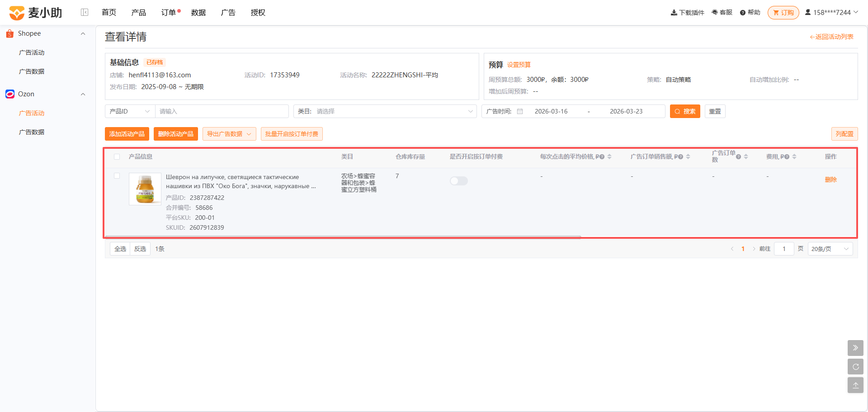Click the double-chevron expand floating button
868x412 pixels.
(x=855, y=348)
